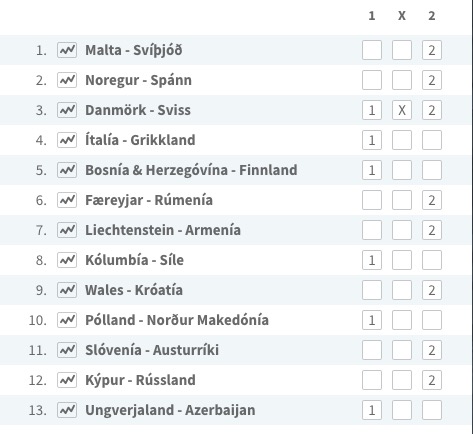
Task: Click the Wales - Króatía match name
Action: [x=134, y=290]
